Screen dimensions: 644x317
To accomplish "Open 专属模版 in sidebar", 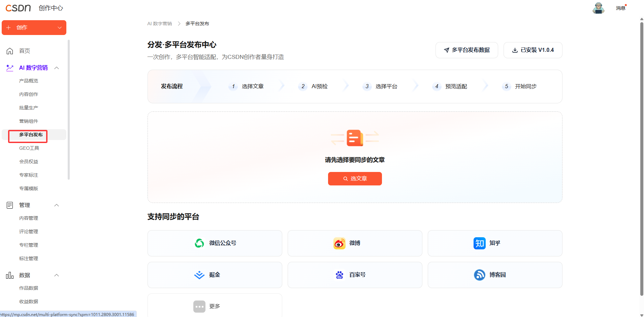I will point(29,188).
